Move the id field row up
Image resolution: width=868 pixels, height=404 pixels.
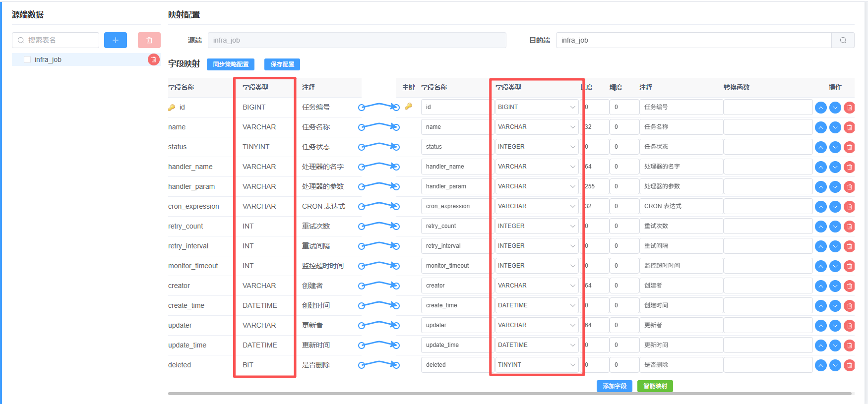pos(821,108)
